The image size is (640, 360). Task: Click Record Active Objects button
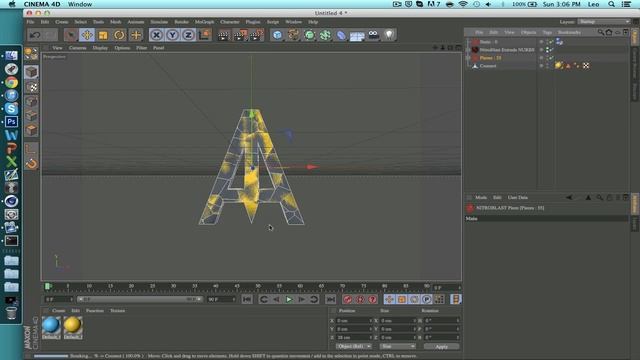point(347,299)
